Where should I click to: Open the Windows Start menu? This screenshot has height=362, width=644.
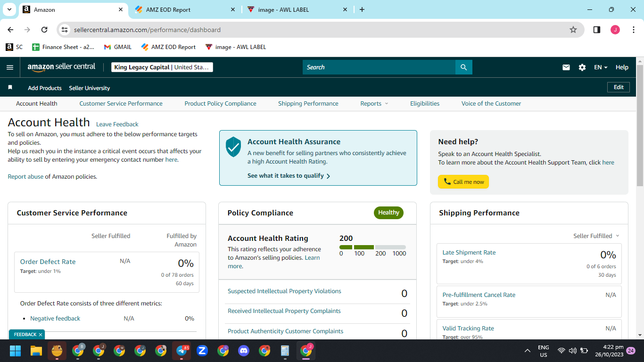click(x=16, y=351)
